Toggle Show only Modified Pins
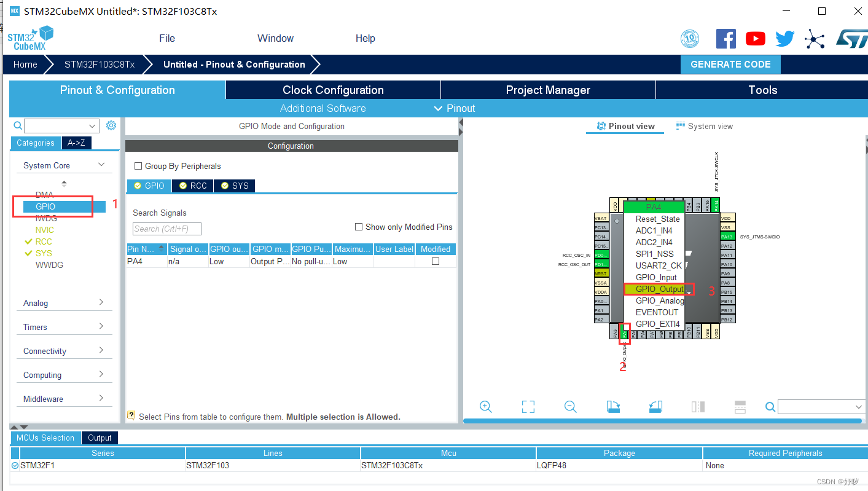 click(x=359, y=227)
